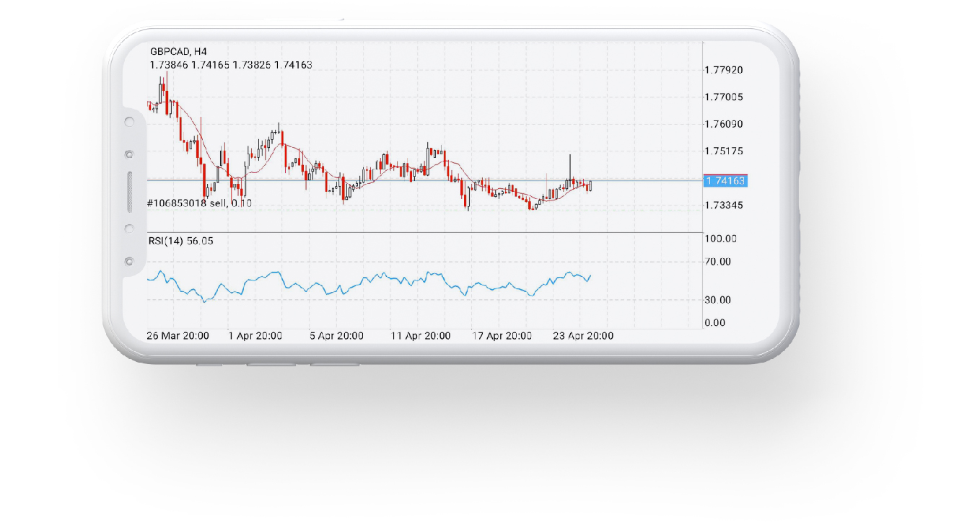The image size is (980, 522).
Task: Open the RSI(14) indicator label
Action: tap(180, 241)
